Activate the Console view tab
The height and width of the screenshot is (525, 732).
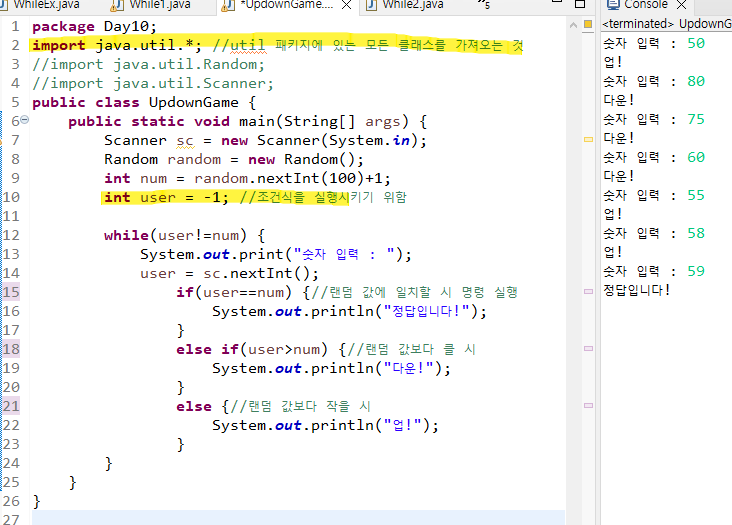[646, 5]
